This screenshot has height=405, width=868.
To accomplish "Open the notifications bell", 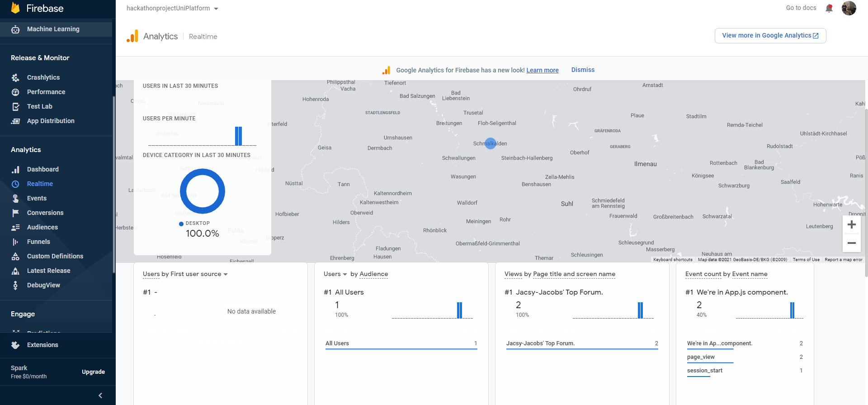I will 829,8.
